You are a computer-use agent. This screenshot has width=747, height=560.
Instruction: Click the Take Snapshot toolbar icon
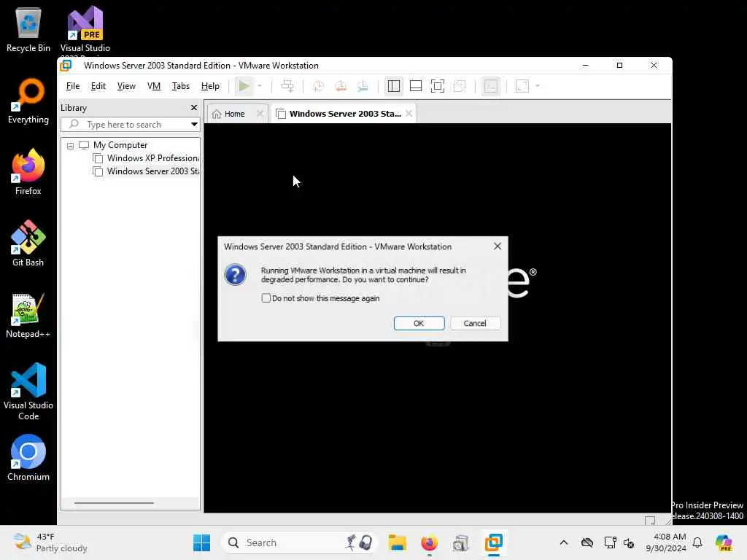(x=318, y=86)
